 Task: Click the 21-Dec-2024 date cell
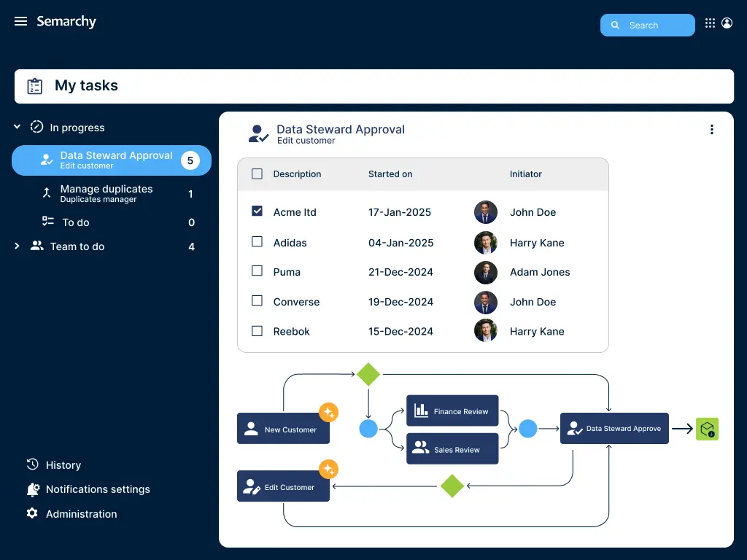pos(400,273)
